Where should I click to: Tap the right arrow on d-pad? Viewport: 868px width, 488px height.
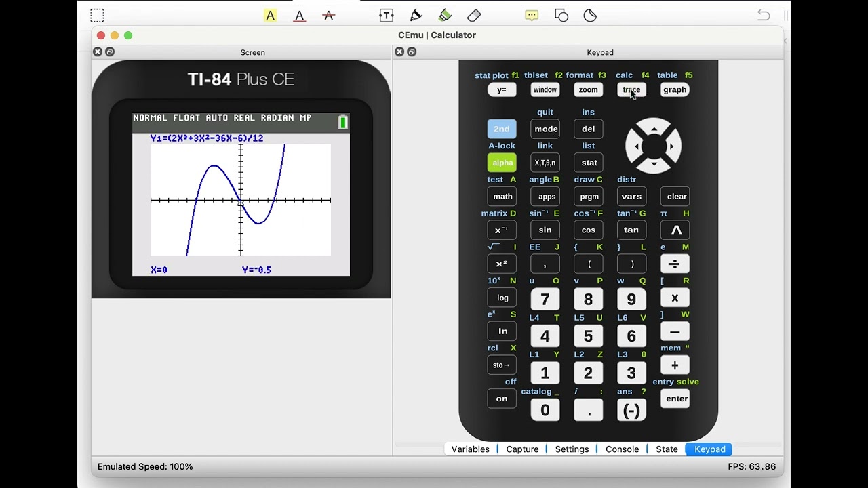tap(671, 146)
